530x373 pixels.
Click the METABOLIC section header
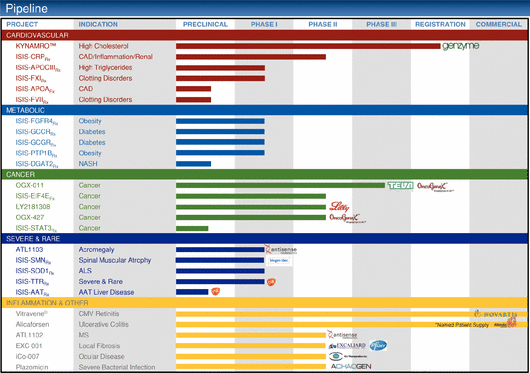265,110
